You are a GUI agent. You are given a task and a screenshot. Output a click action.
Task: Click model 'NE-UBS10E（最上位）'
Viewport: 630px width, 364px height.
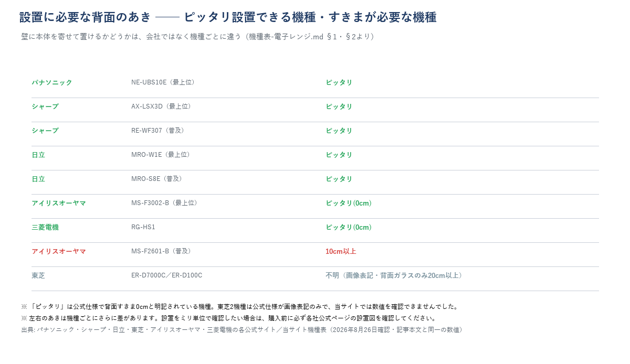tap(164, 82)
